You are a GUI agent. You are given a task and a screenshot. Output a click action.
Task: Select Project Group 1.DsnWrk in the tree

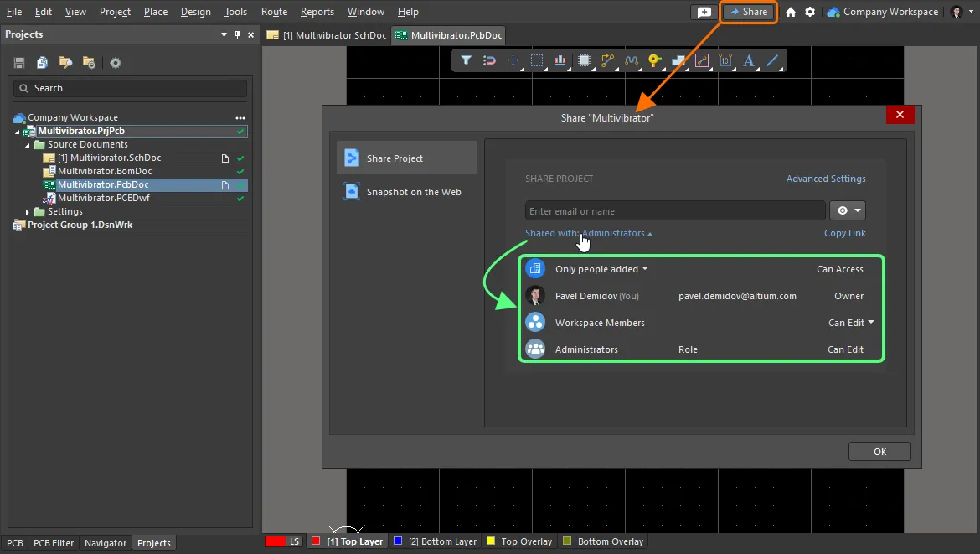click(80, 225)
